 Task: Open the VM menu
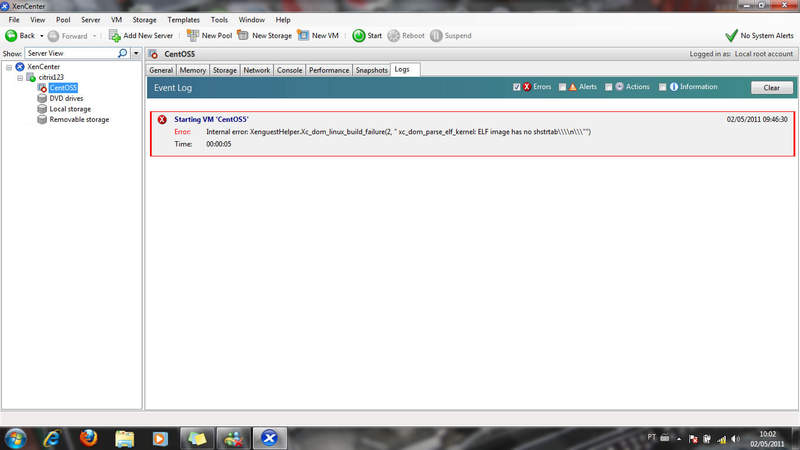[x=116, y=20]
